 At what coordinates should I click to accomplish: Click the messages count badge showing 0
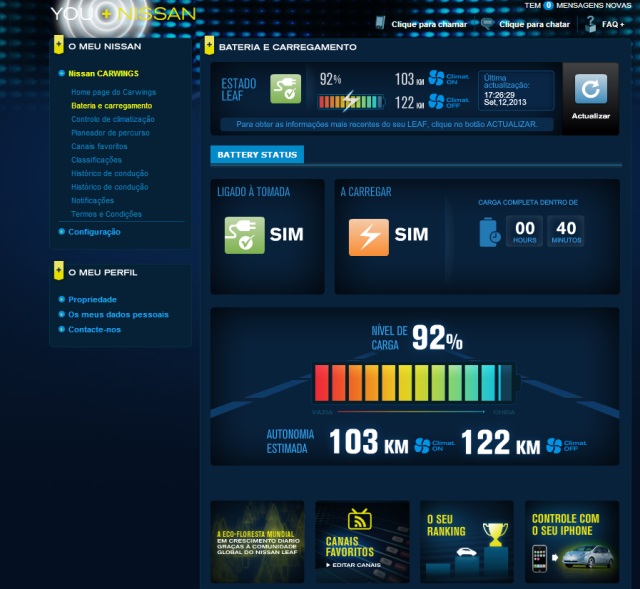(548, 5)
